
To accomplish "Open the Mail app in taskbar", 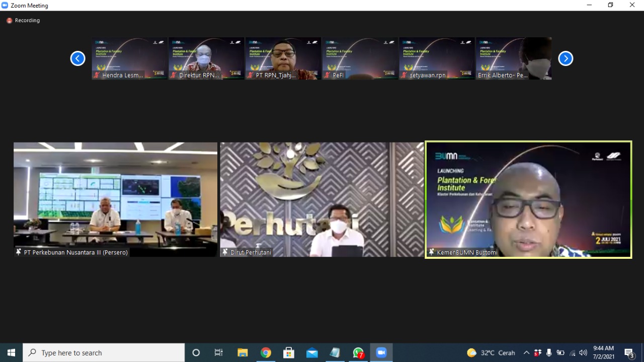I will (x=312, y=352).
